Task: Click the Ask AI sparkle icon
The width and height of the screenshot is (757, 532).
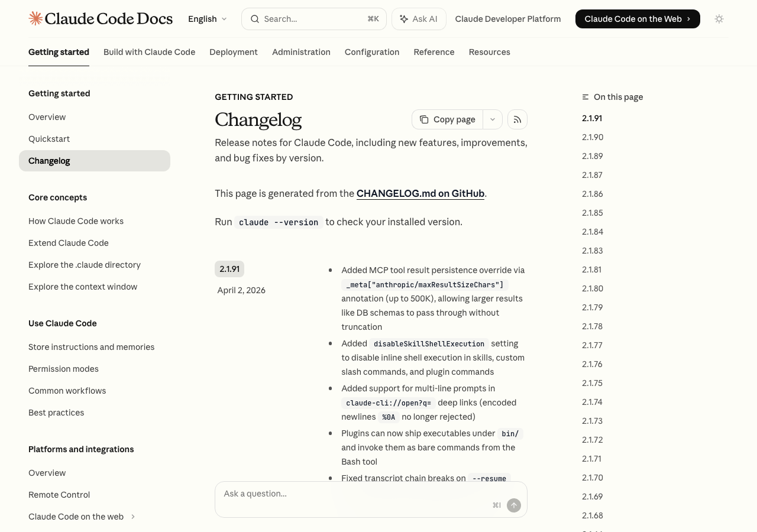Action: click(x=403, y=18)
